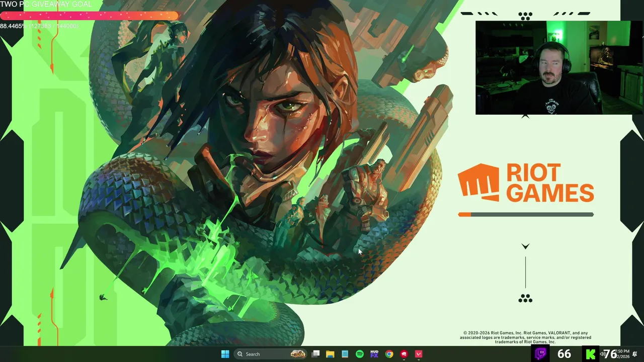The image size is (644, 362).
Task: Click the 'TWO PC GIVEAWAY GOAL' text
Action: click(x=46, y=5)
